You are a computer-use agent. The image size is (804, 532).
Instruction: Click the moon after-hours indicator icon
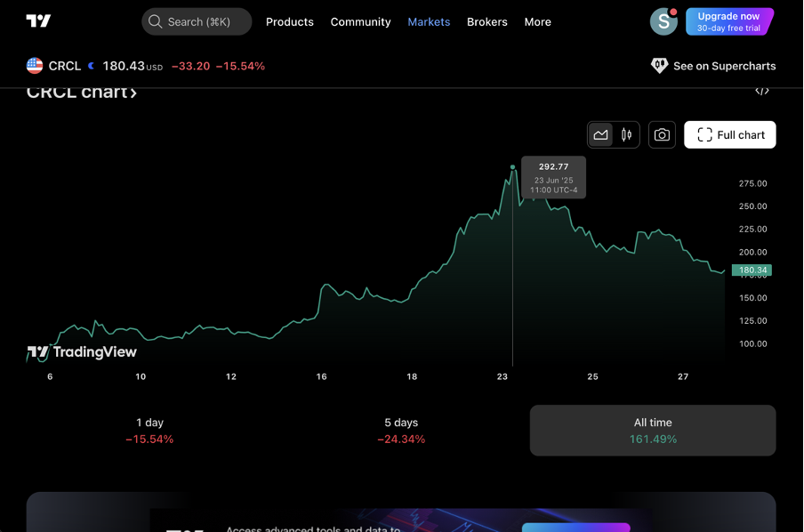92,66
